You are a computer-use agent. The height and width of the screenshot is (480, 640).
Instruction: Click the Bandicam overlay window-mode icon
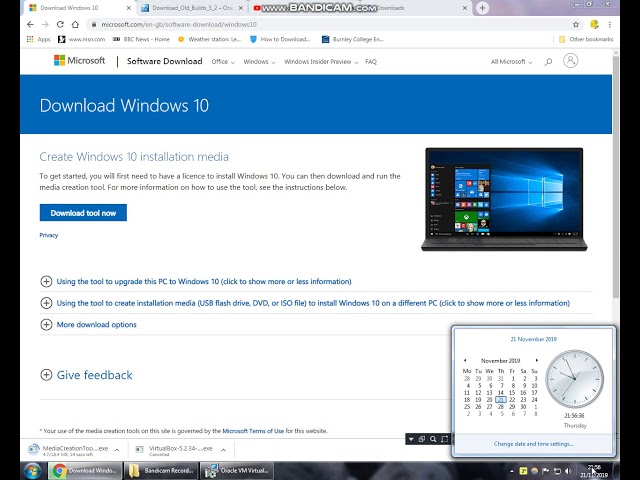pos(422,439)
